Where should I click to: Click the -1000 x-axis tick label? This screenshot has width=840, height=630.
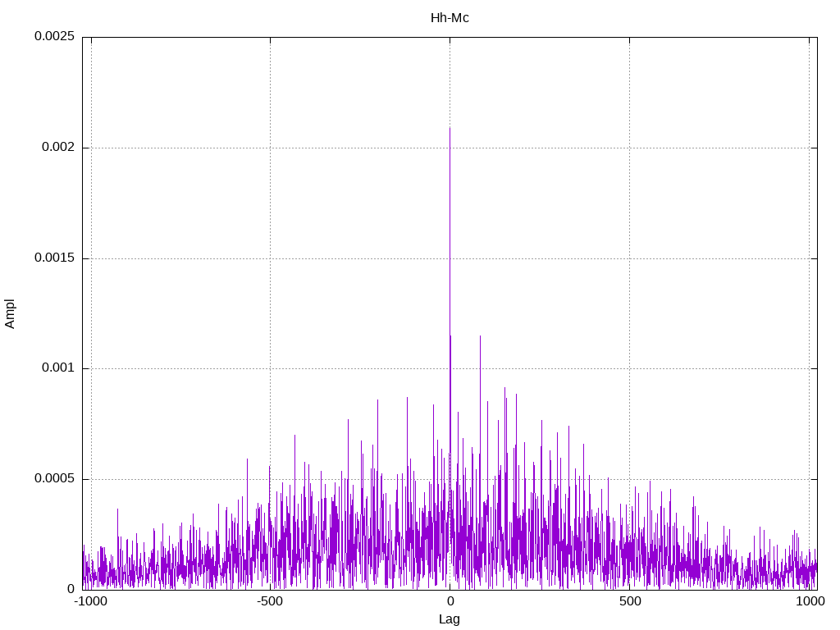[91, 601]
